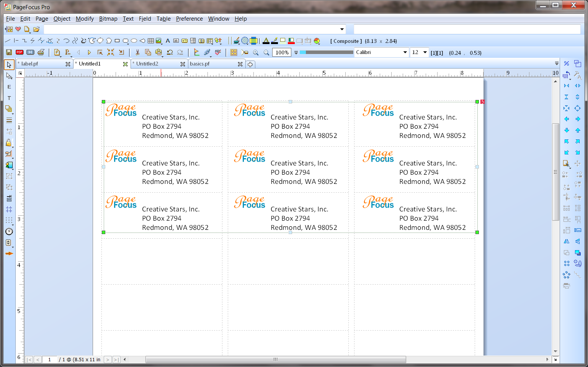Click the padlock lock icon in sidebar
The image size is (588, 367).
pyautogui.click(x=9, y=143)
